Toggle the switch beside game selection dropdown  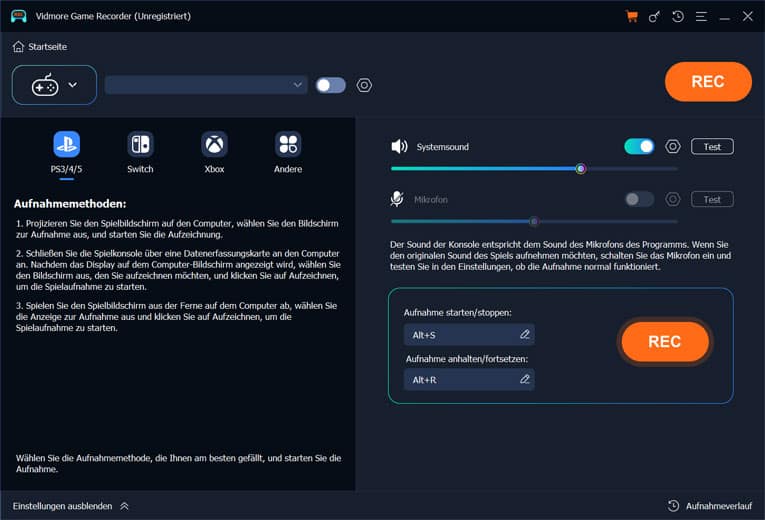click(x=330, y=85)
